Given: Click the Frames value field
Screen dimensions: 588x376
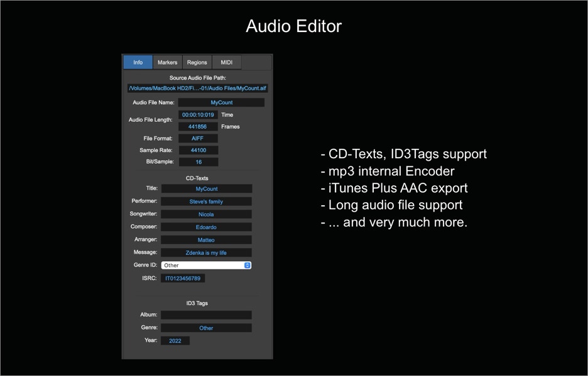Looking at the screenshot, I should point(198,127).
